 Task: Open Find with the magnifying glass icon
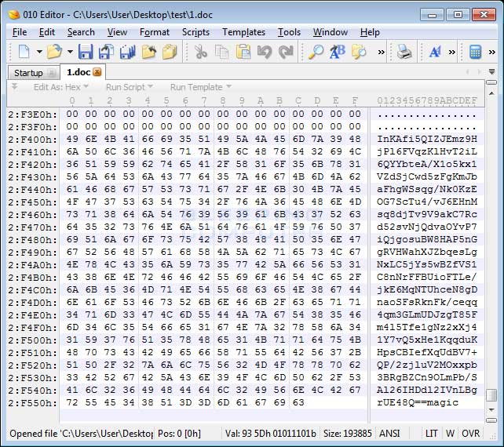click(316, 52)
